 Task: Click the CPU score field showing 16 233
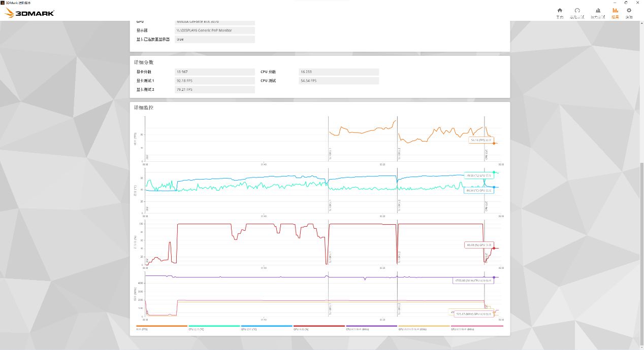coord(339,72)
